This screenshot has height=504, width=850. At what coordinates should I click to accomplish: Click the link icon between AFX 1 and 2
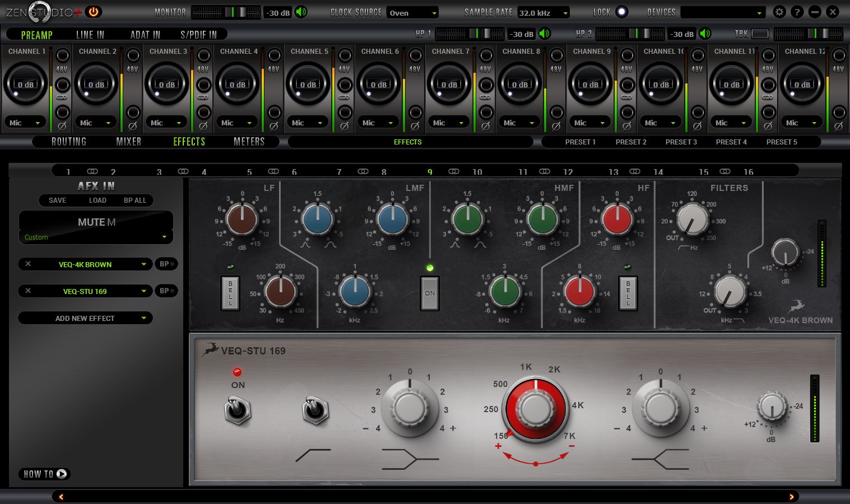point(92,171)
